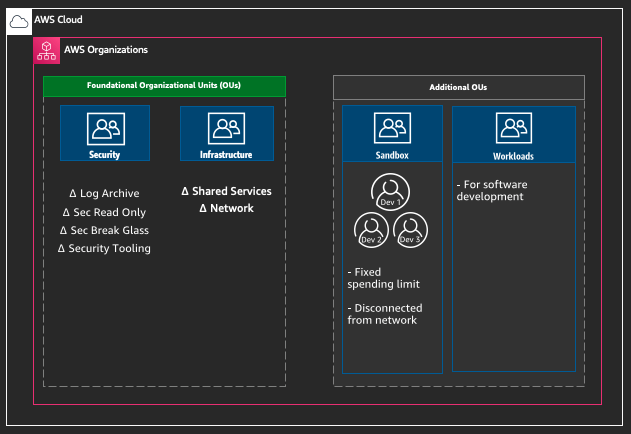Click the Disconnected from network note
Viewport: 631px width, 434px height.
[x=385, y=314]
